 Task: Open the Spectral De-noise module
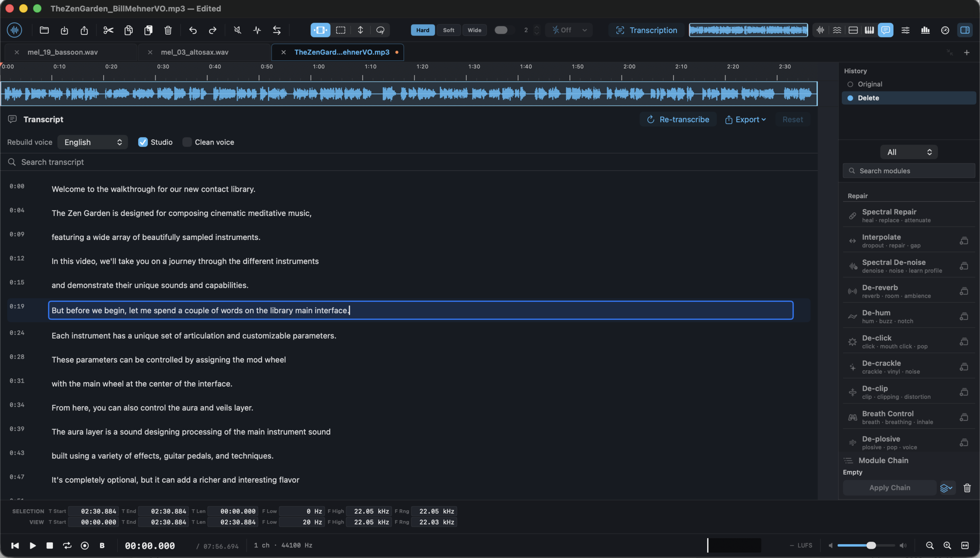click(x=909, y=266)
